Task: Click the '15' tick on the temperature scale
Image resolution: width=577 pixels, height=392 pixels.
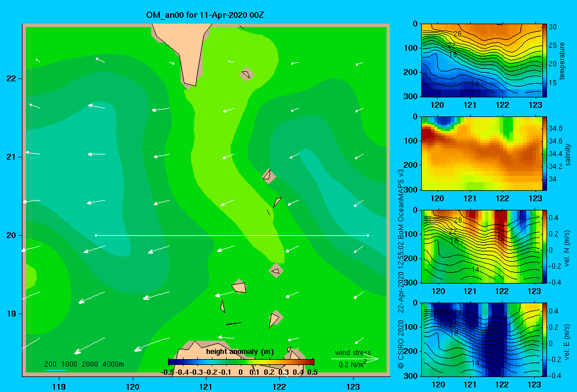Action: point(553,83)
